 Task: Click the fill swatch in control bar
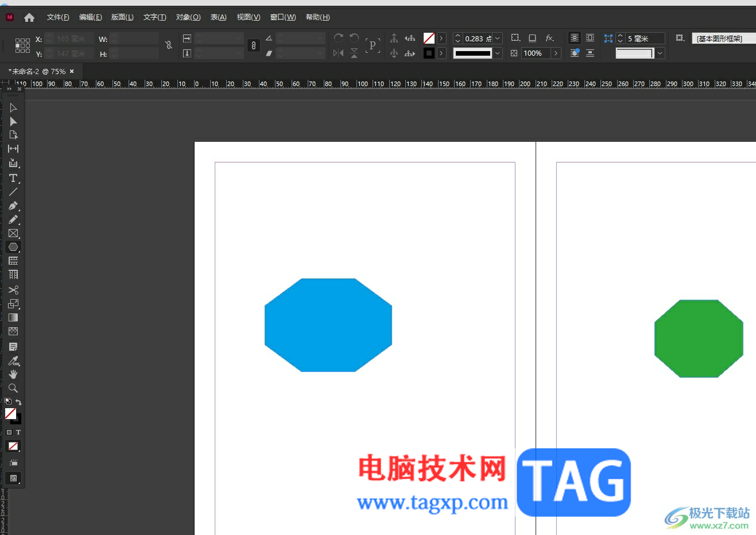pyautogui.click(x=429, y=38)
